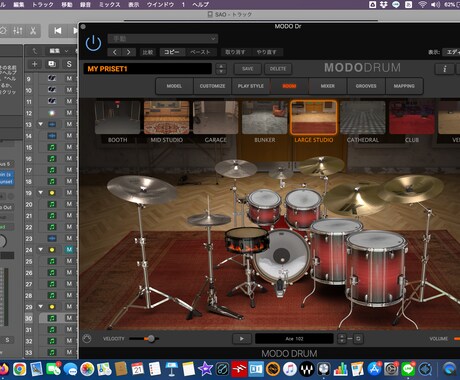The height and width of the screenshot is (380, 460).
Task: Open the ミックス menu in menu bar
Action: 109,5
